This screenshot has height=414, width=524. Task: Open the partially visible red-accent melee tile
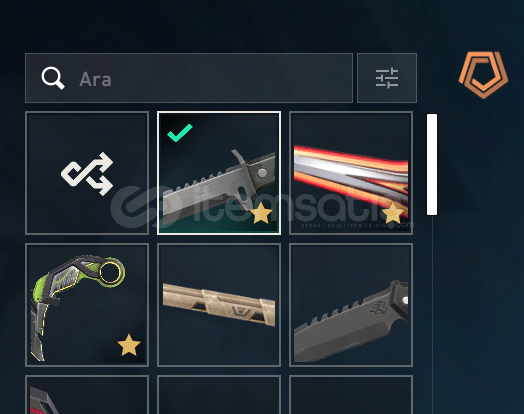click(x=87, y=395)
